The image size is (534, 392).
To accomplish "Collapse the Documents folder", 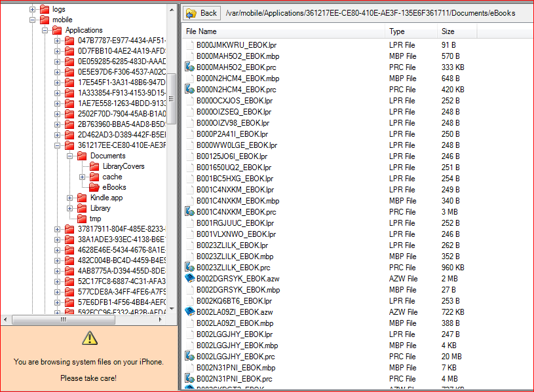I will pos(70,156).
